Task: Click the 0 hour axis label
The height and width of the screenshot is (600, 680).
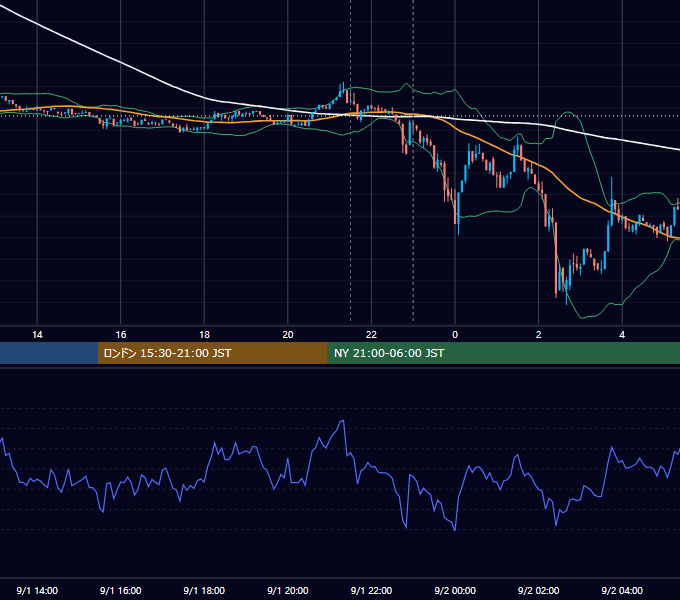Action: [x=455, y=335]
